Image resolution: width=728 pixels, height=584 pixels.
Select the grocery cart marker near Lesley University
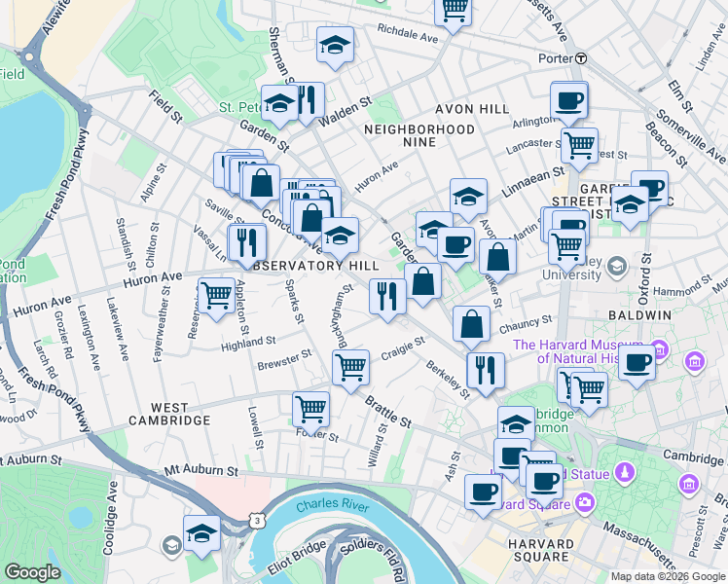566,249
